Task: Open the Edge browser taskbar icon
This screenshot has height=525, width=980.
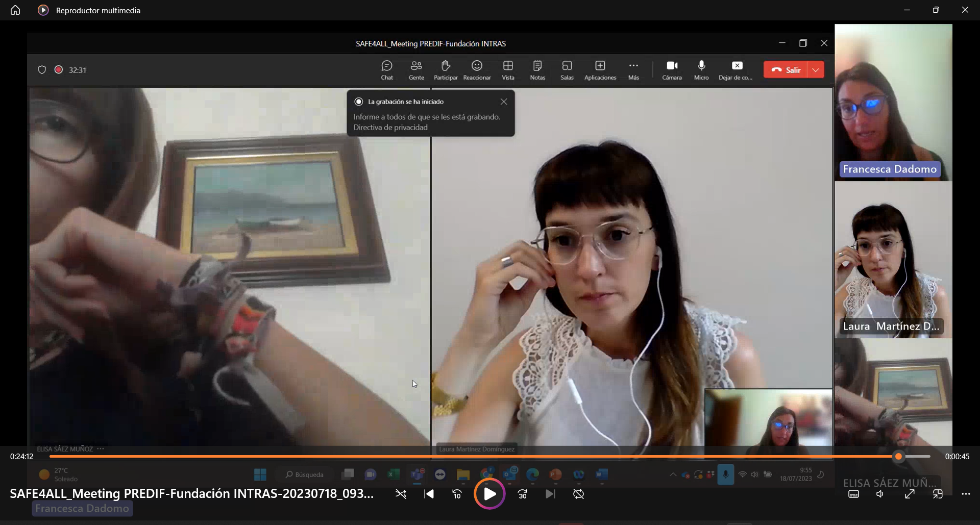Action: pos(532,475)
